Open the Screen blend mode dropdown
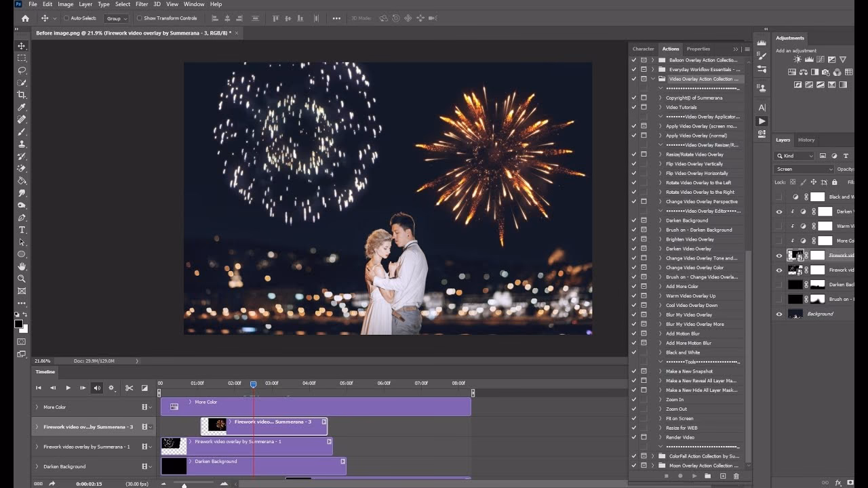 804,169
